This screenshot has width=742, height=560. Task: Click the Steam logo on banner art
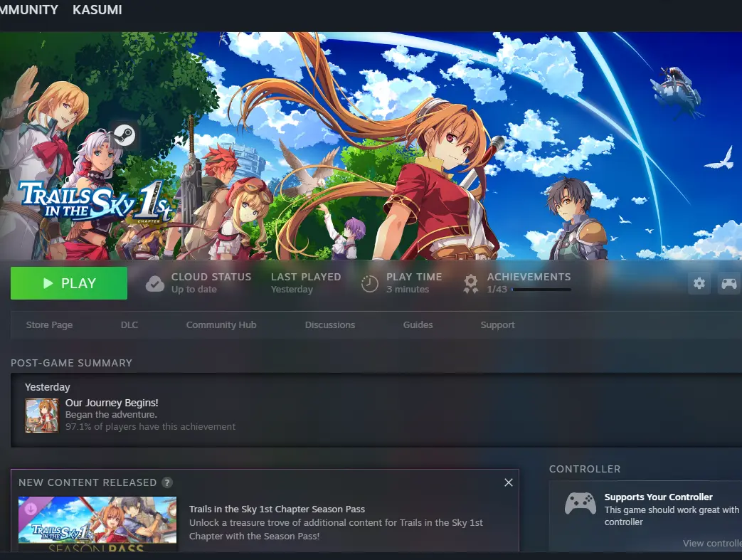[x=124, y=135]
